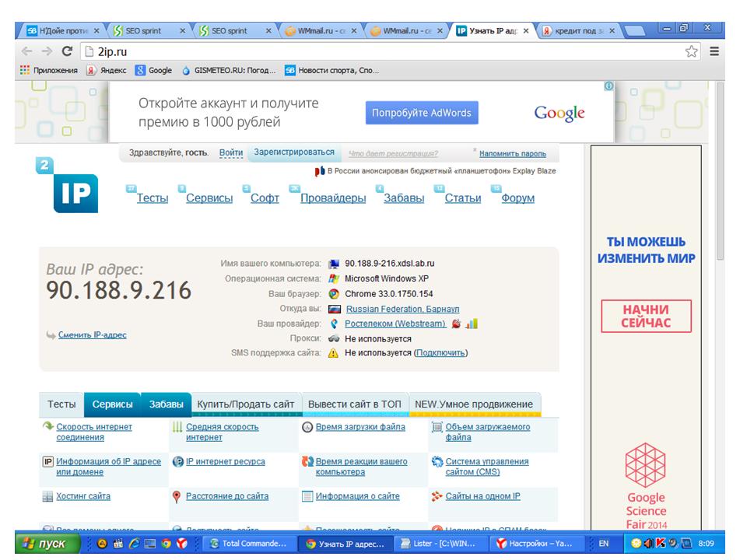
Task: Click the Попробуйте AdWords button
Action: [422, 113]
